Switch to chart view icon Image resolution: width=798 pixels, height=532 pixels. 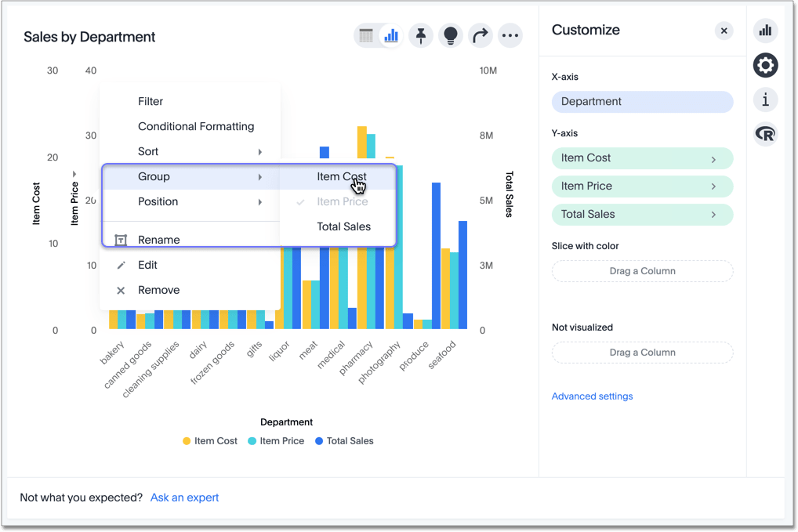click(390, 35)
